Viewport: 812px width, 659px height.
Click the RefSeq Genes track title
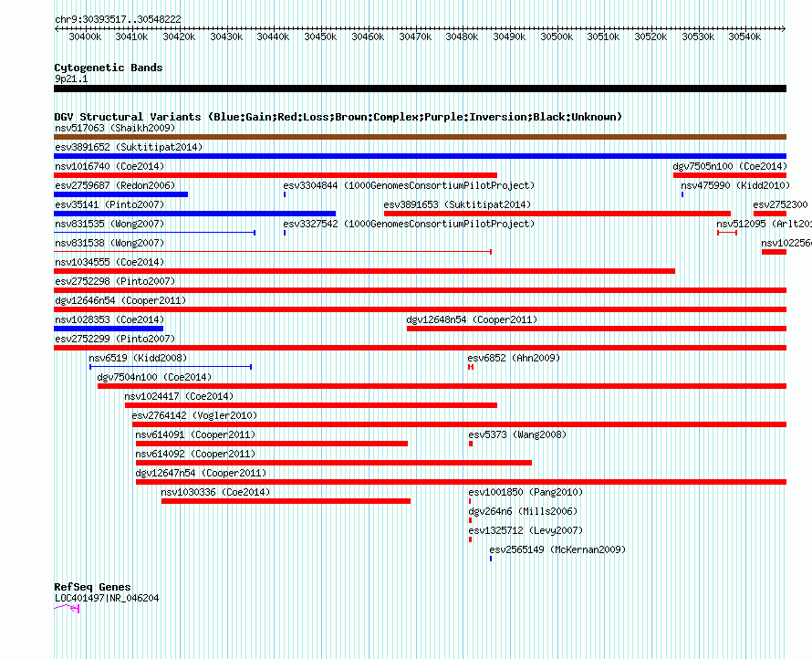[x=92, y=587]
